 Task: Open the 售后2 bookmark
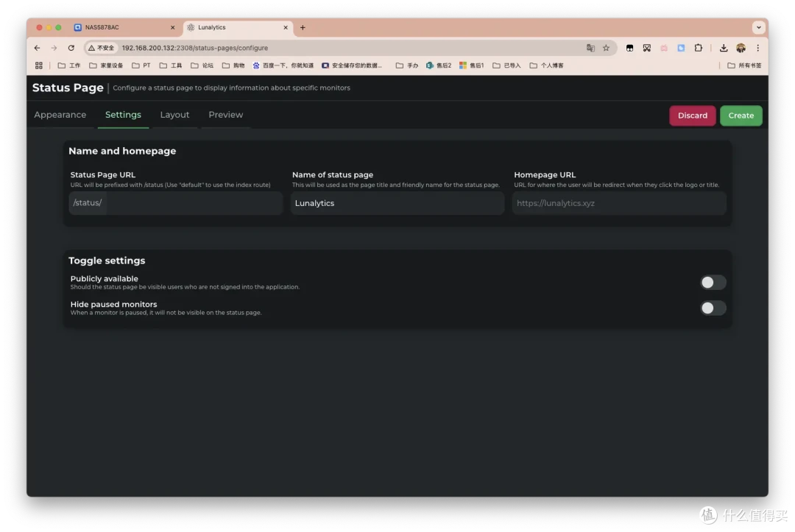(x=439, y=65)
